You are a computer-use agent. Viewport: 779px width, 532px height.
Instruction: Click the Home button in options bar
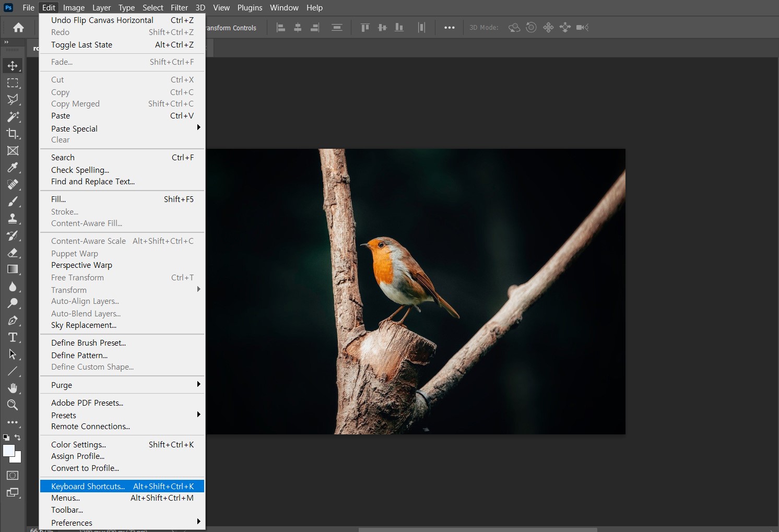(19, 28)
